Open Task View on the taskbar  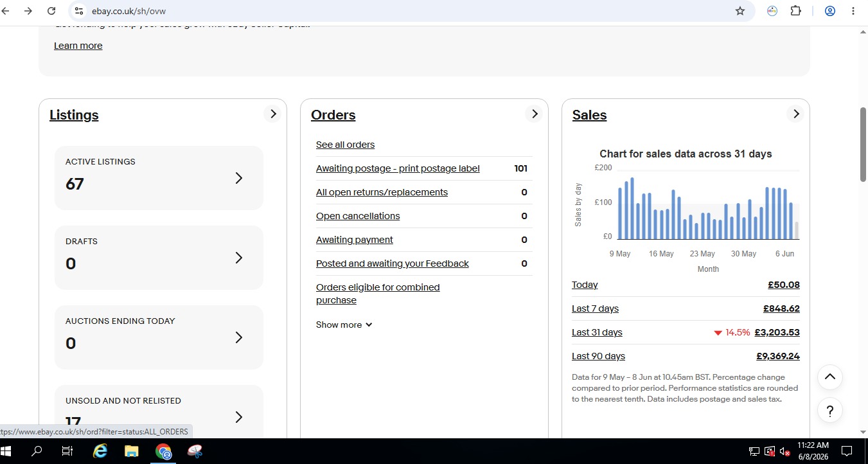click(x=67, y=451)
